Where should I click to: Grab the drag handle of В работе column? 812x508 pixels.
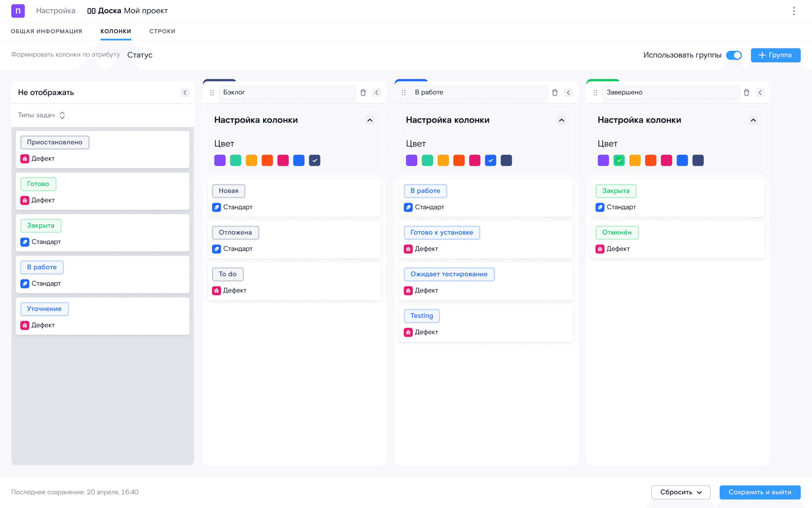pos(404,92)
